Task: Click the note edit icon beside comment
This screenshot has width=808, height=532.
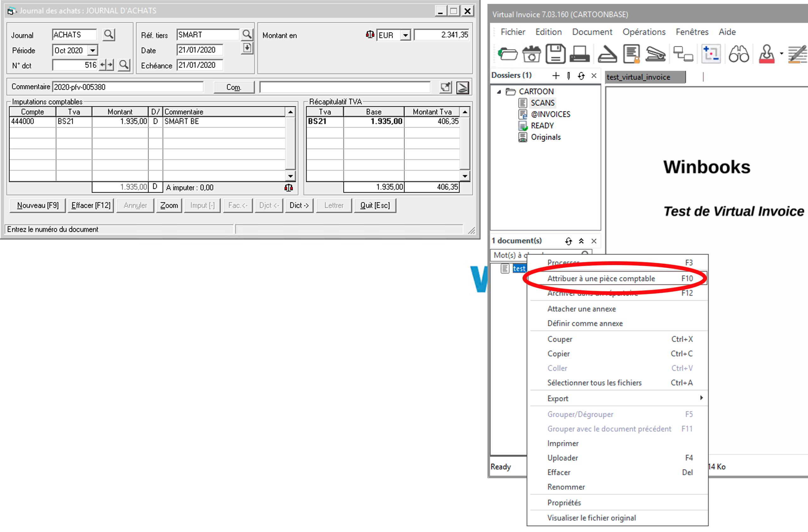Action: pos(446,87)
